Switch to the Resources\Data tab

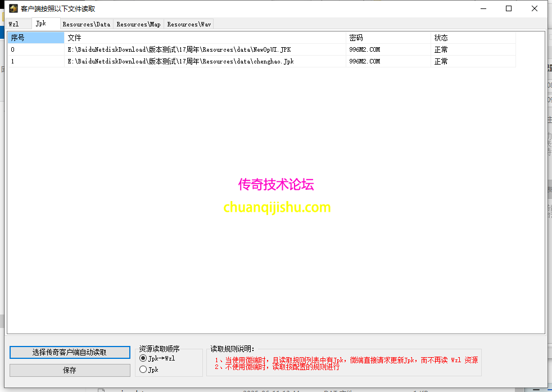[86, 24]
